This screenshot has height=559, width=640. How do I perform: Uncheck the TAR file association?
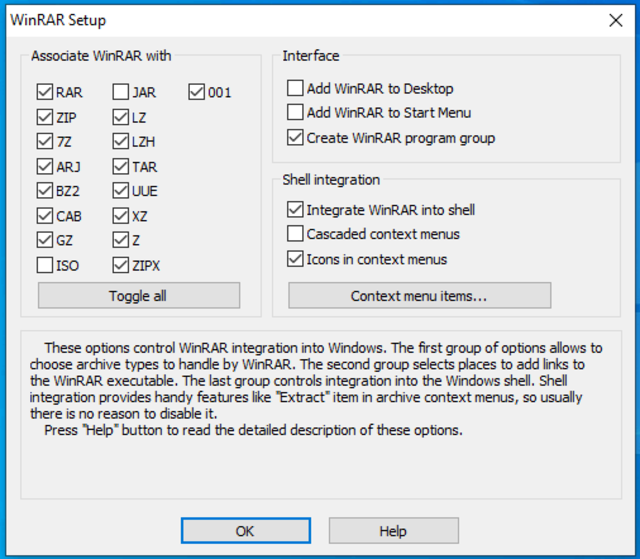[x=121, y=166]
